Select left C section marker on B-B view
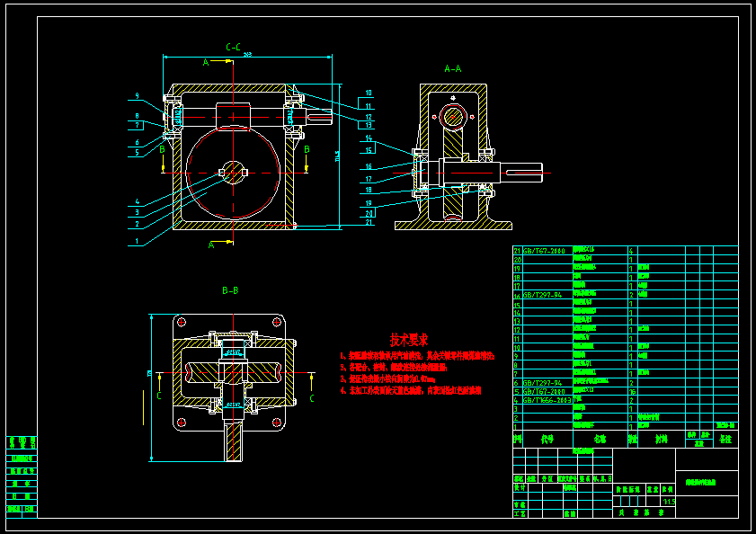The height and width of the screenshot is (534, 756). tap(159, 396)
